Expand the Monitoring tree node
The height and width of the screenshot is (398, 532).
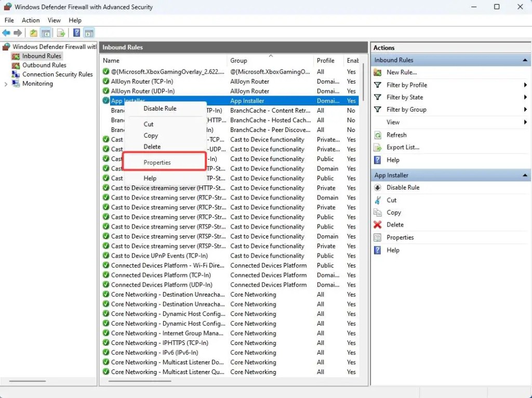(x=6, y=84)
